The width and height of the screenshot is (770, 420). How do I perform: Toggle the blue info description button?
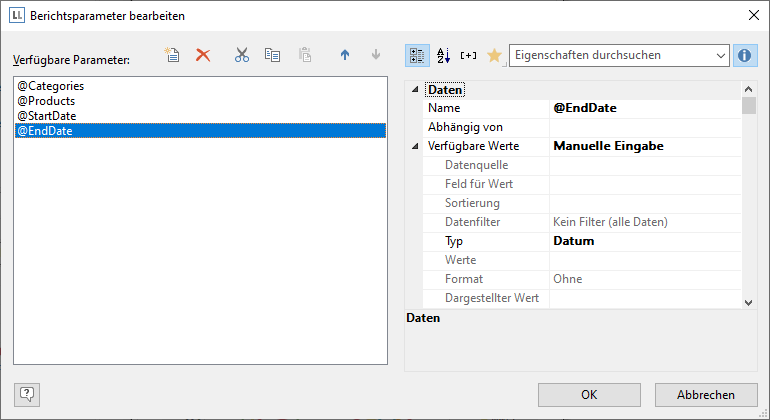point(744,56)
